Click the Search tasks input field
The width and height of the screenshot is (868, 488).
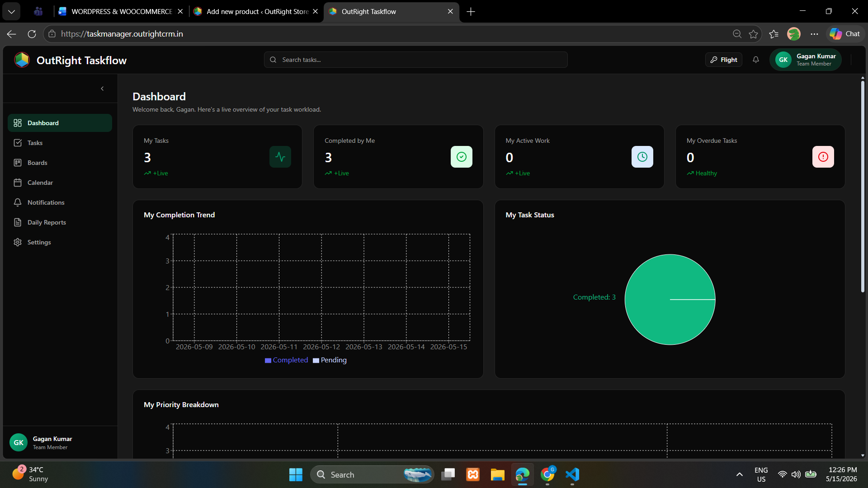click(x=415, y=60)
